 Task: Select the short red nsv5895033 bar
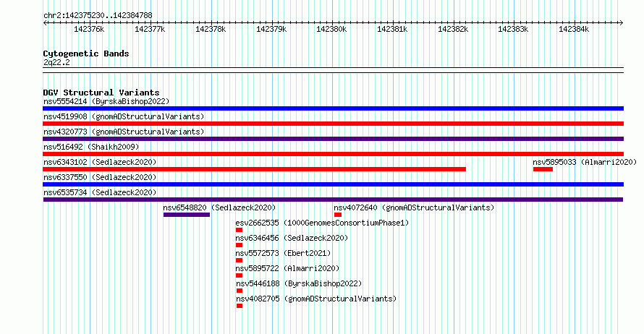(543, 169)
